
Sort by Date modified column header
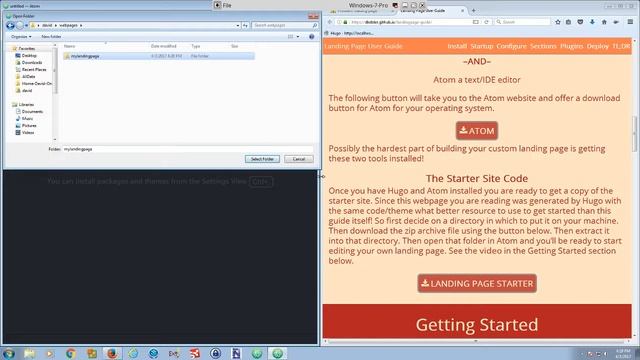(x=163, y=46)
